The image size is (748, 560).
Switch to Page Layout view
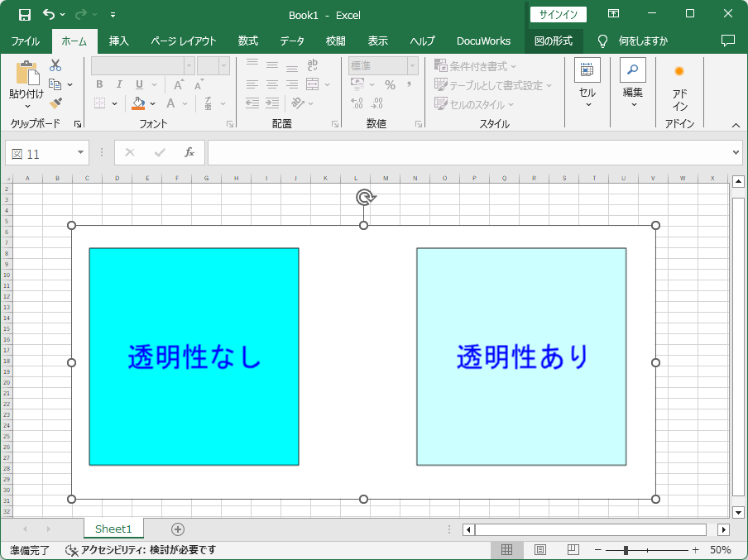[x=540, y=550]
